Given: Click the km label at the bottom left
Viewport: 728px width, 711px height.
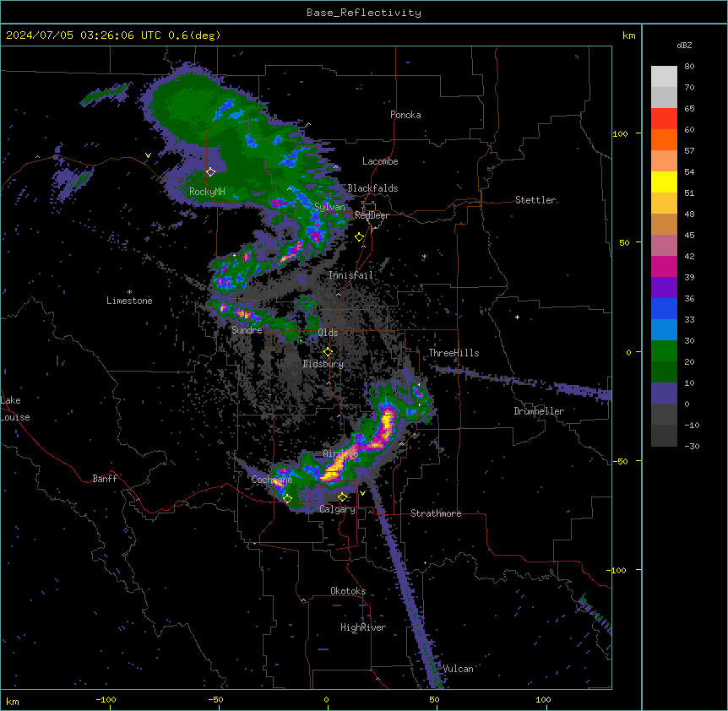Looking at the screenshot, I should pos(13,702).
